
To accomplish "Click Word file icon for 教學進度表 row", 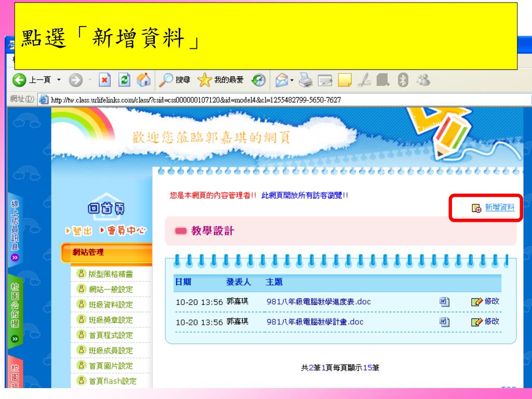I will [445, 301].
